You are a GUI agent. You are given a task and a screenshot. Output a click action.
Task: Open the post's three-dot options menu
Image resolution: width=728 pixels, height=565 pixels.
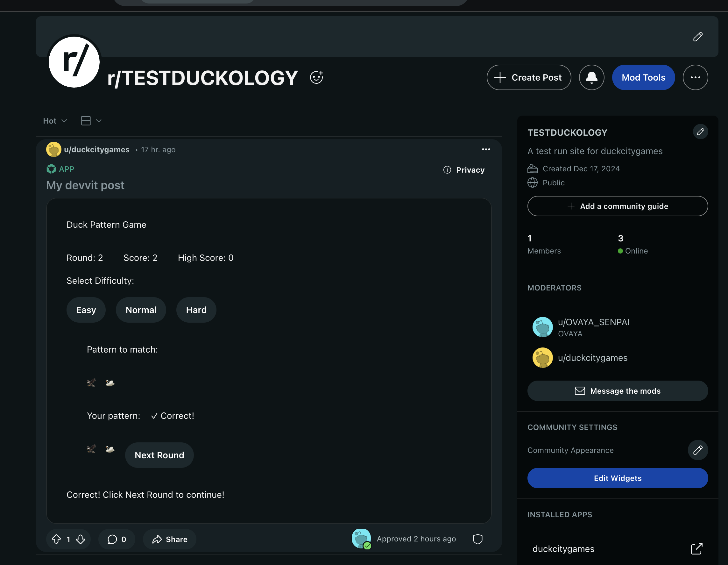pos(486,149)
